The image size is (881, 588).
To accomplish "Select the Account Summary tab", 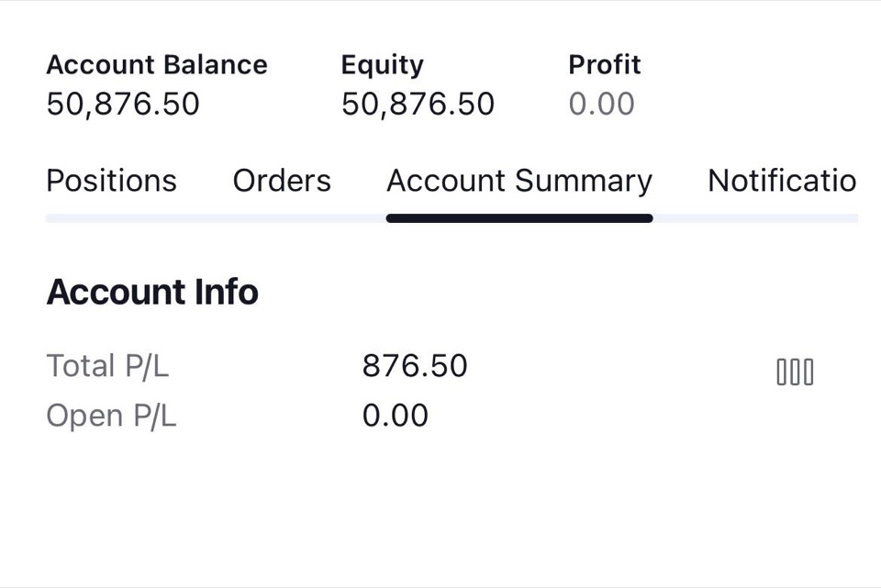I will 519,182.
